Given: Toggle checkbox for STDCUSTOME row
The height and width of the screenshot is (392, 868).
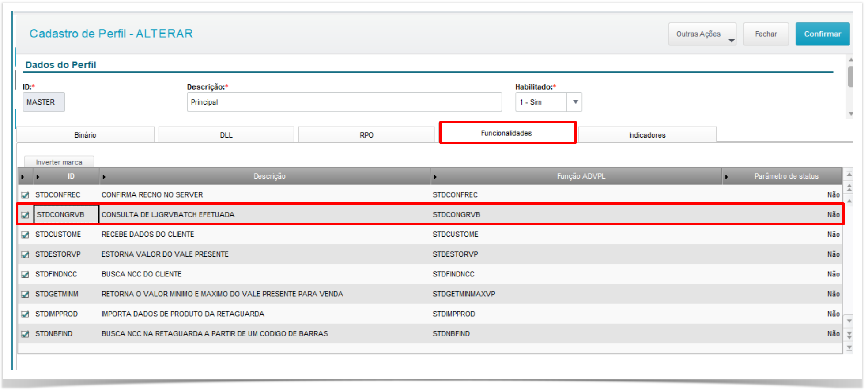Looking at the screenshot, I should (25, 235).
